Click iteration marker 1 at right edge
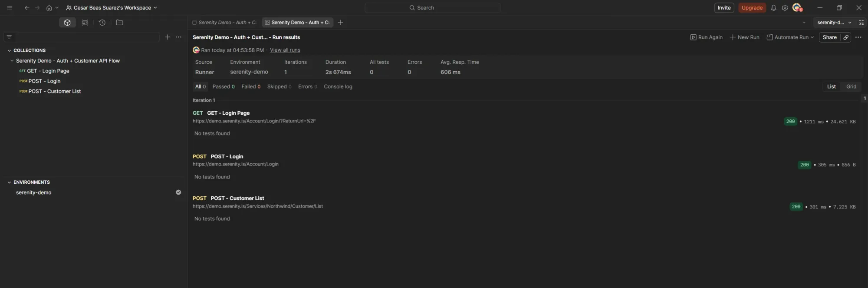The height and width of the screenshot is (288, 868). [x=864, y=98]
